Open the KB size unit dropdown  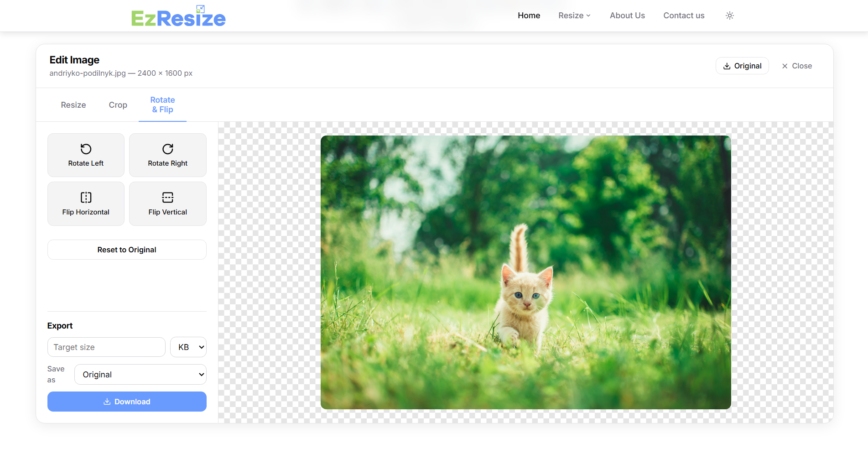point(188,347)
